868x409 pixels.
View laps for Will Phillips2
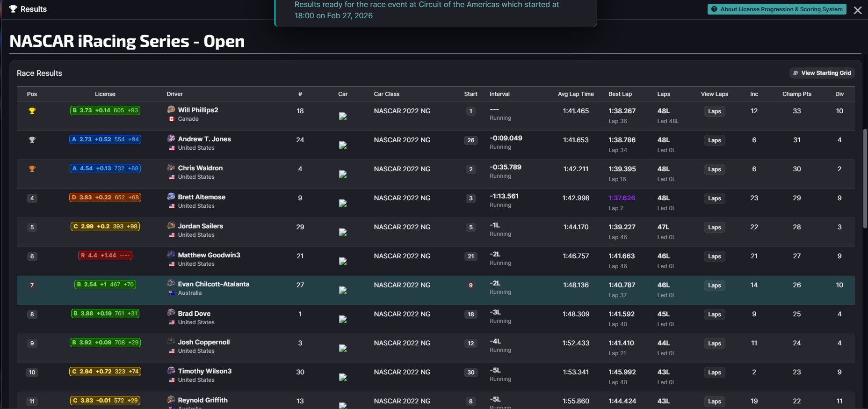click(714, 111)
